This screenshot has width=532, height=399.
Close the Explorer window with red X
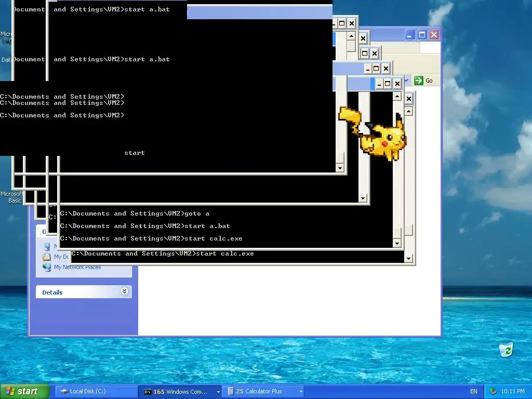[x=434, y=35]
